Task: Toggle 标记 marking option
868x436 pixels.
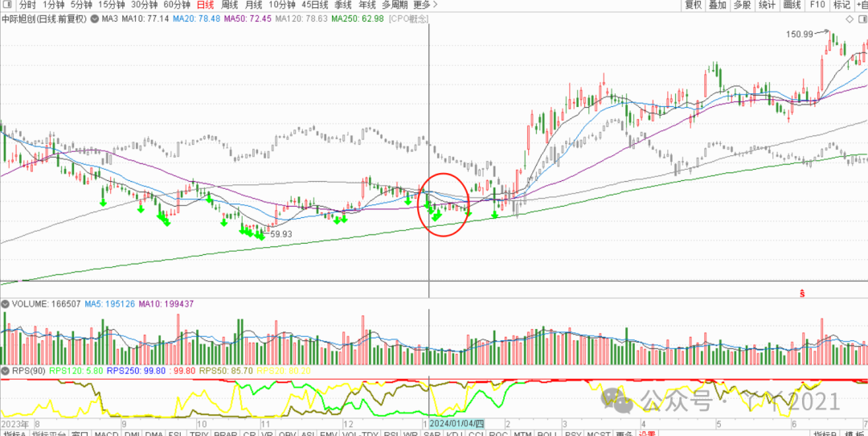Action: (841, 5)
